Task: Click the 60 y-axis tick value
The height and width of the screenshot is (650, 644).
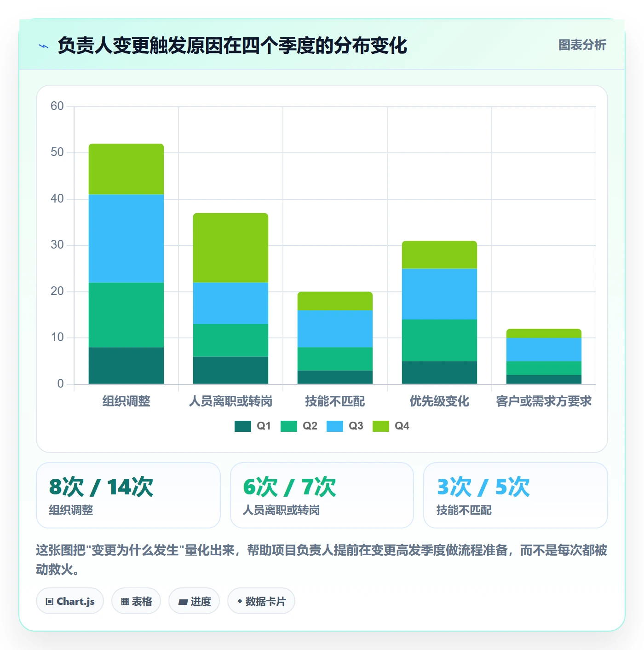Action: coord(57,106)
